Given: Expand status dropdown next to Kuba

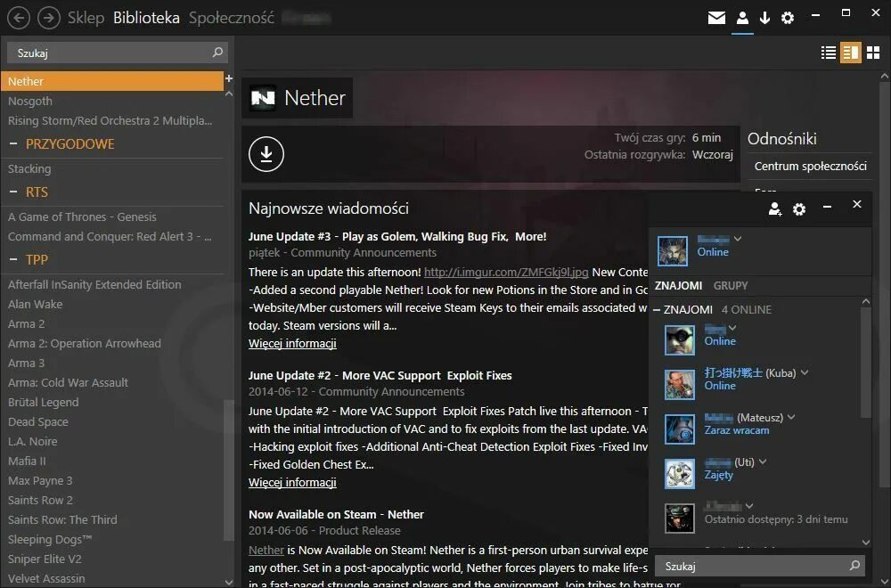Looking at the screenshot, I should (x=804, y=372).
